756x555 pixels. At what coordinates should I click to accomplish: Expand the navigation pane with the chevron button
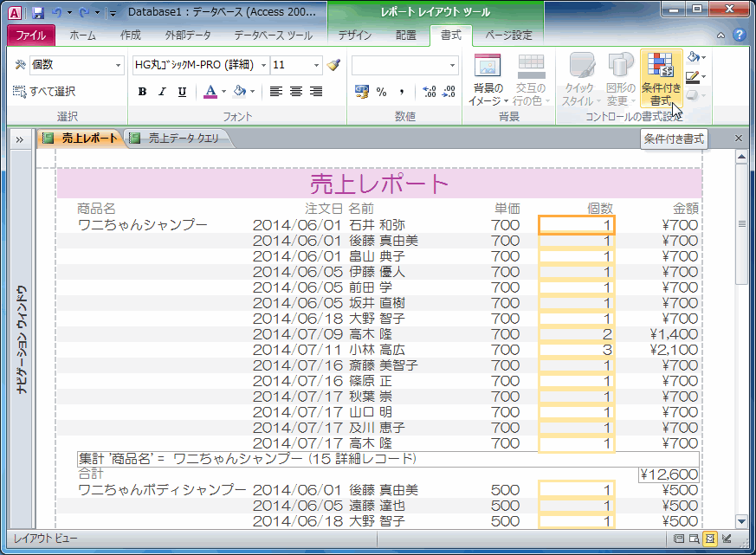point(18,139)
